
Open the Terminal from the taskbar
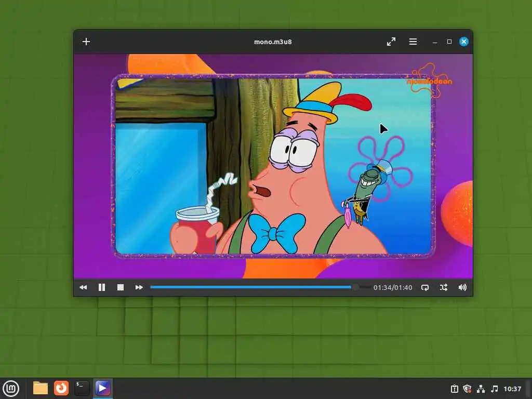pyautogui.click(x=82, y=388)
